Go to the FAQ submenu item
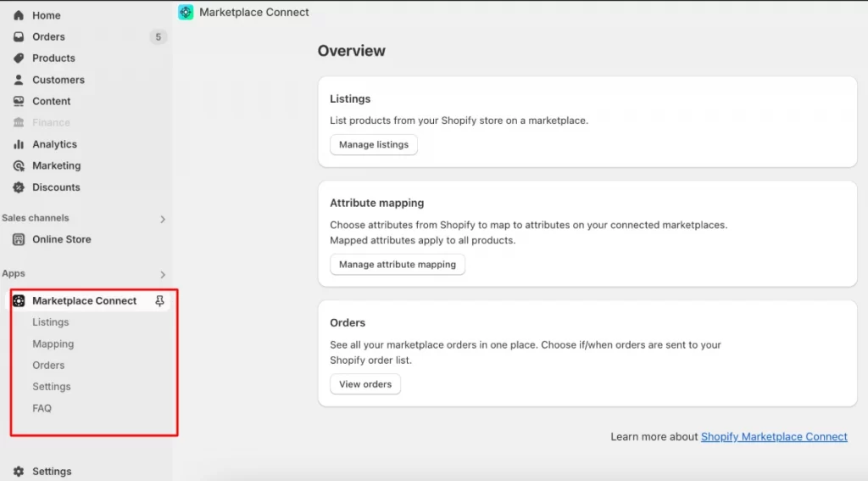The height and width of the screenshot is (481, 868). 42,408
